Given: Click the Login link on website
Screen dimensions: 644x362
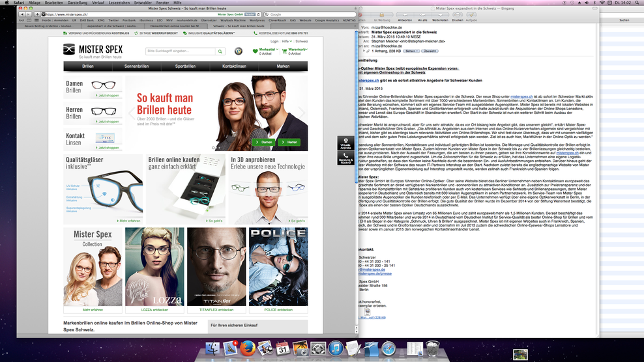Looking at the screenshot, I should click(x=274, y=41).
